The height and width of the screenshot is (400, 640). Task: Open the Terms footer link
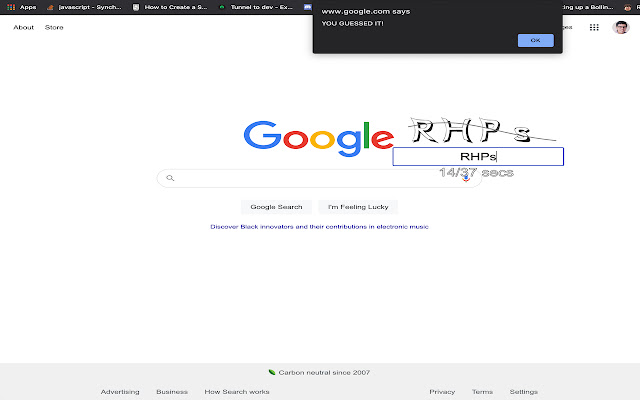[x=482, y=391]
